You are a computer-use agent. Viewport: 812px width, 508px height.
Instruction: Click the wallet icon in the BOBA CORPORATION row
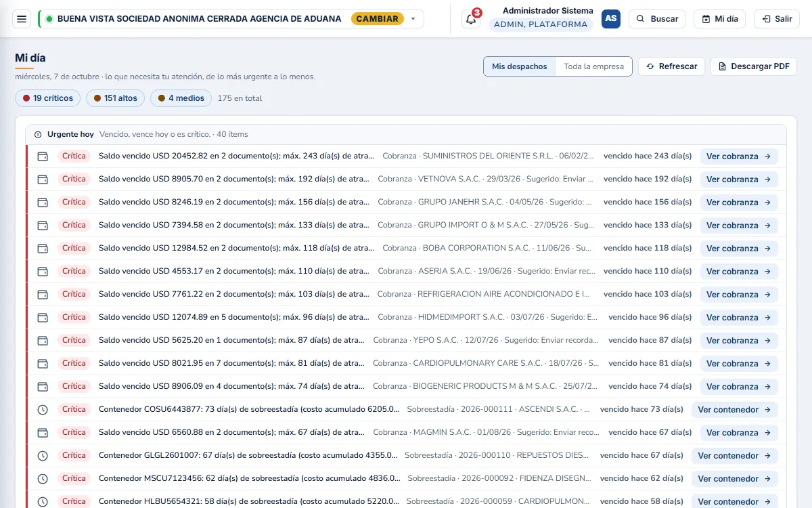(43, 249)
